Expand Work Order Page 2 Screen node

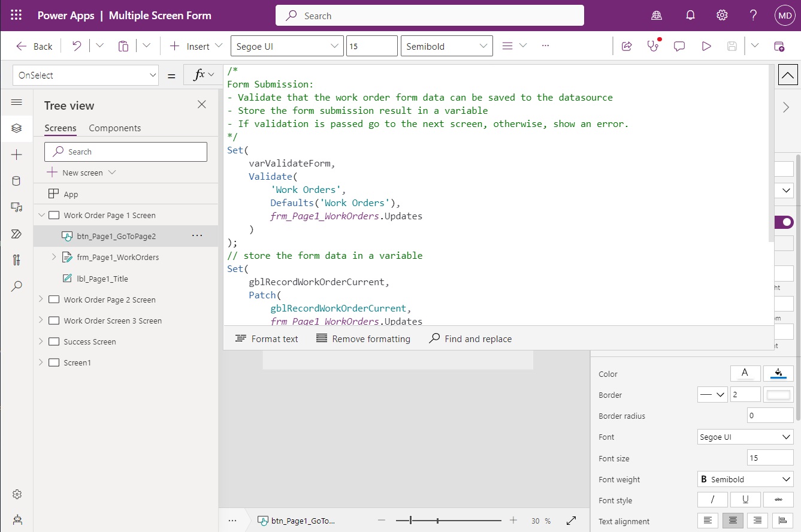(x=41, y=300)
